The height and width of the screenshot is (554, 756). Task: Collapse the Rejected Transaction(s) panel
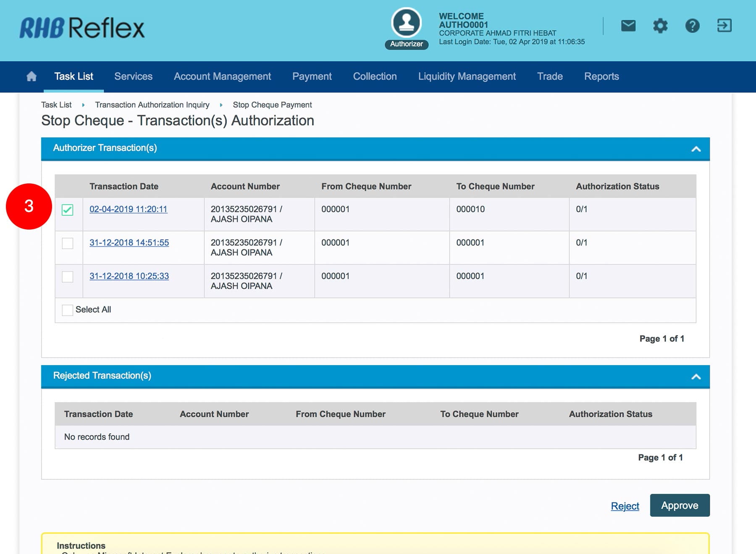(x=696, y=377)
